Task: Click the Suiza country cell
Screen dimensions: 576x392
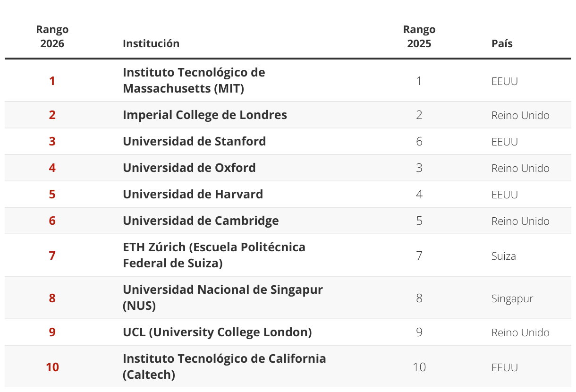Action: (504, 256)
